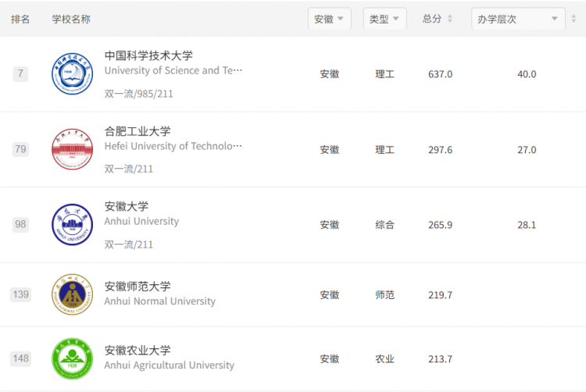Click the 总分 column header
This screenshot has height=392, width=586.
(x=432, y=19)
